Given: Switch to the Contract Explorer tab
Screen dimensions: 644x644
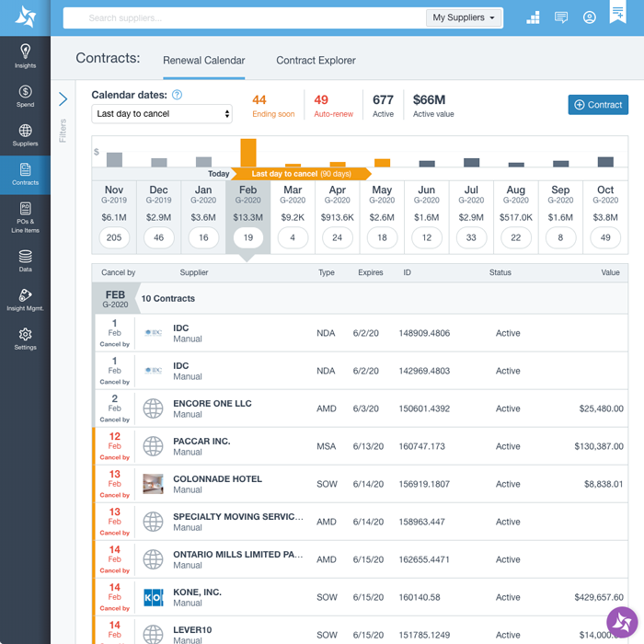Looking at the screenshot, I should (x=316, y=61).
